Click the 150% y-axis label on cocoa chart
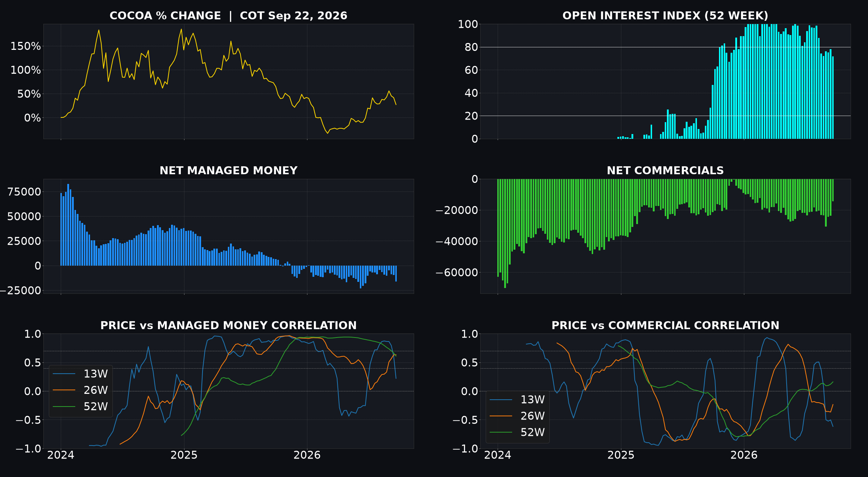This screenshot has height=477, width=868. 26,46
